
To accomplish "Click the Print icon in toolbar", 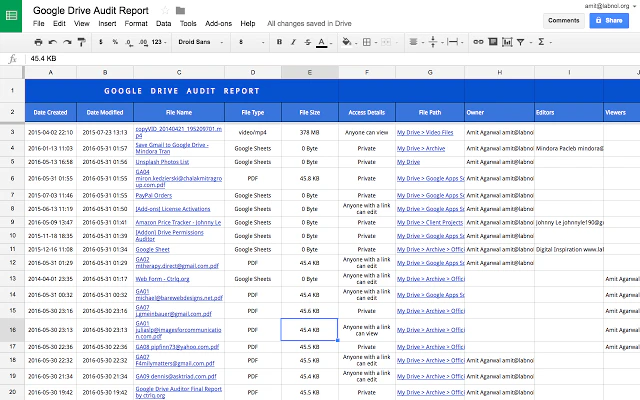I will 38,42.
